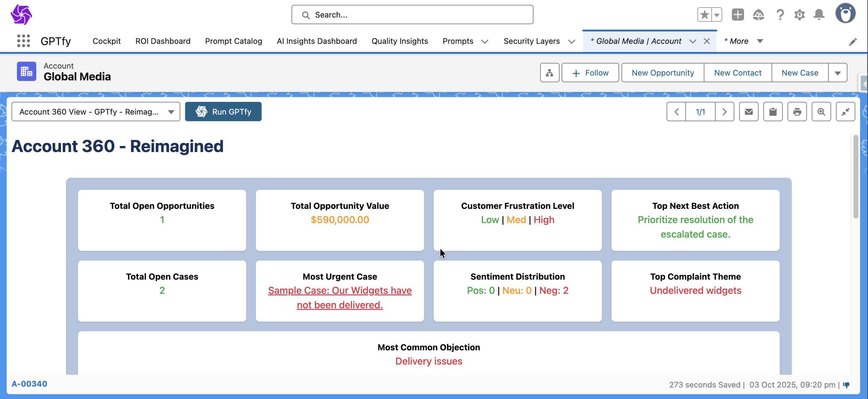Expand the Prompts nav chevron
The width and height of the screenshot is (868, 399).
point(485,41)
